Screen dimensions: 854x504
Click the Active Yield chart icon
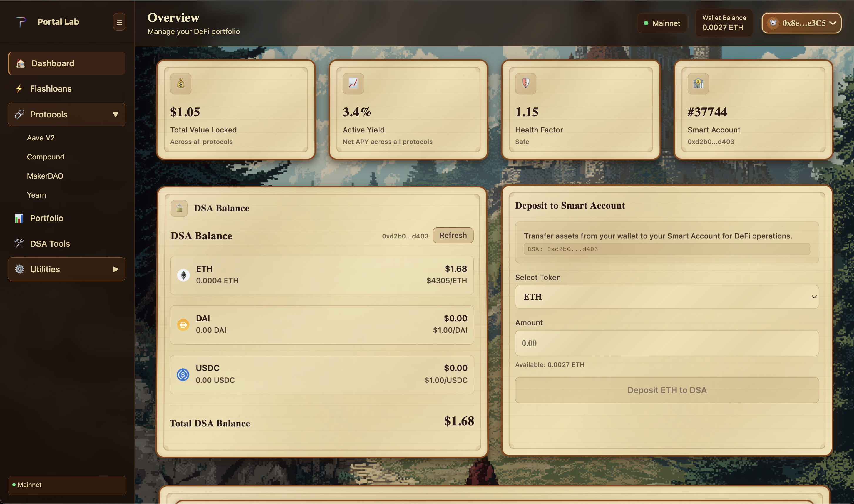[x=353, y=83]
